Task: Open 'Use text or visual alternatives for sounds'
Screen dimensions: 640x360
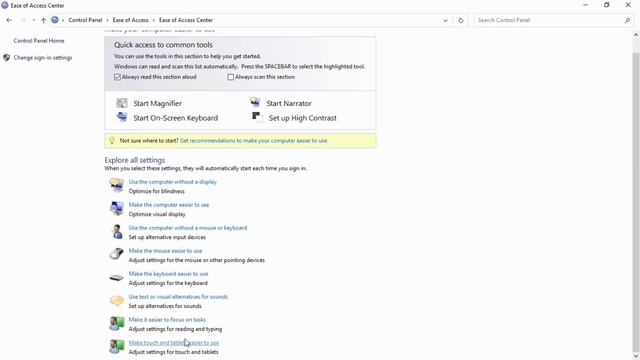Action: pyautogui.click(x=178, y=297)
